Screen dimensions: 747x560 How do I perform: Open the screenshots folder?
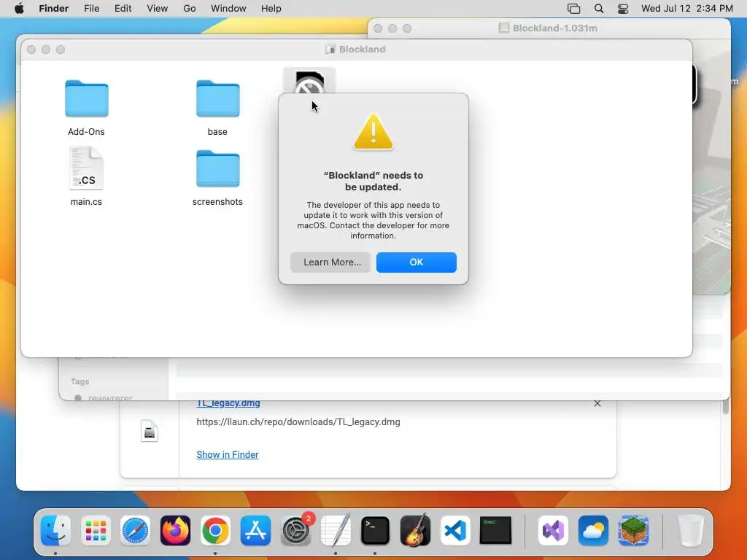tap(217, 168)
